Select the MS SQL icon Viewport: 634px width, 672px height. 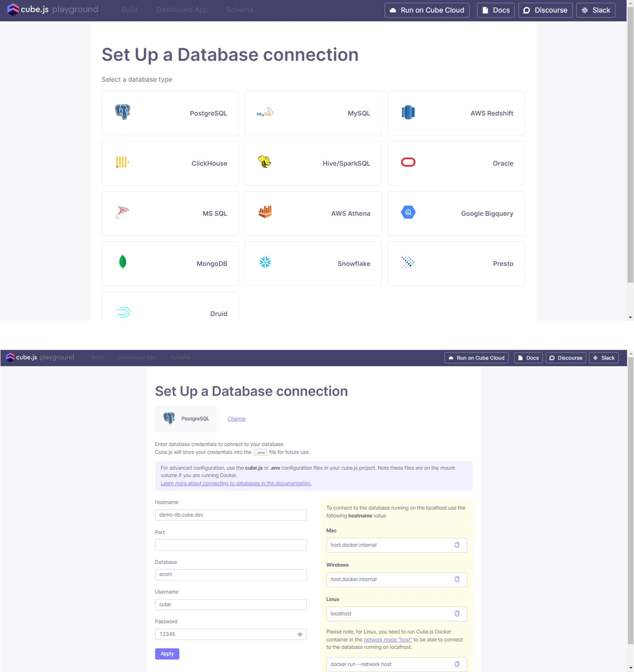(122, 213)
